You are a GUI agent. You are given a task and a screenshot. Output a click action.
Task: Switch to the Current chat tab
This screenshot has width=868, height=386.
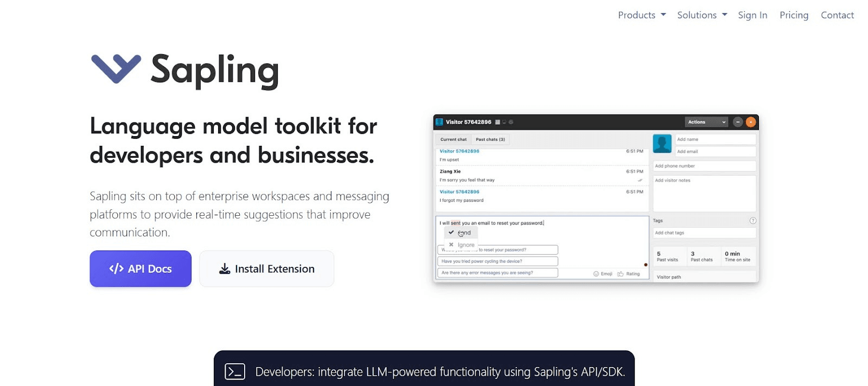[454, 139]
